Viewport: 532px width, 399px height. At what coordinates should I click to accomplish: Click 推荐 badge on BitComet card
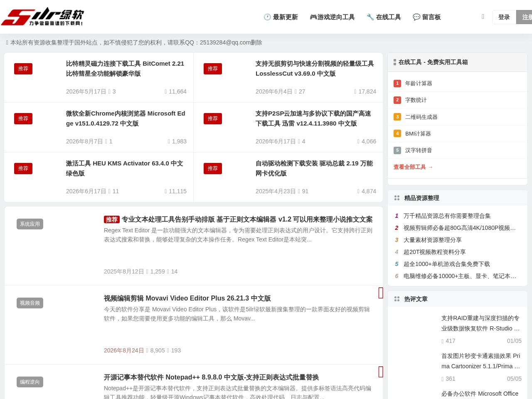point(23,69)
